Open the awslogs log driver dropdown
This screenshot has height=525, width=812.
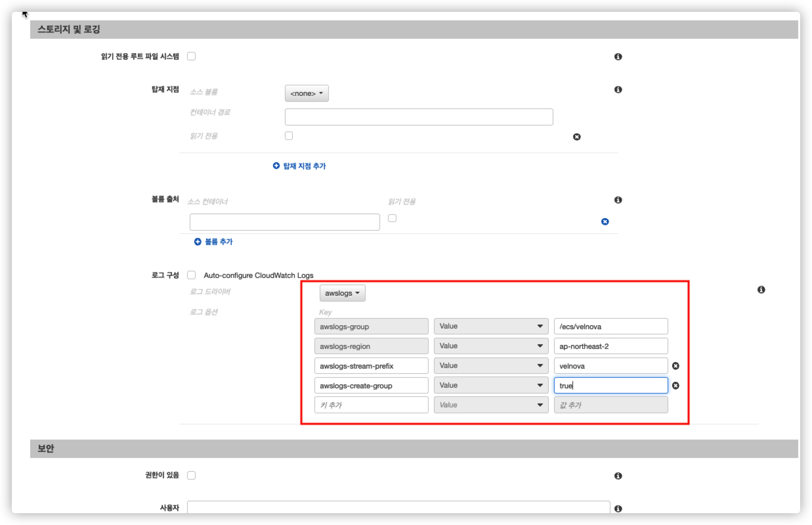tap(342, 293)
